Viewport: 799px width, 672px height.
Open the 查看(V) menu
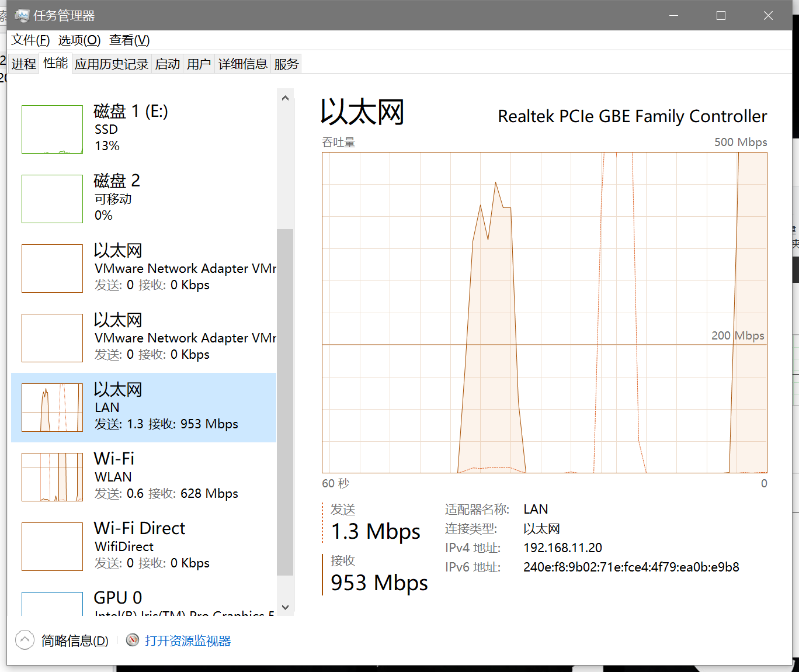pos(130,40)
